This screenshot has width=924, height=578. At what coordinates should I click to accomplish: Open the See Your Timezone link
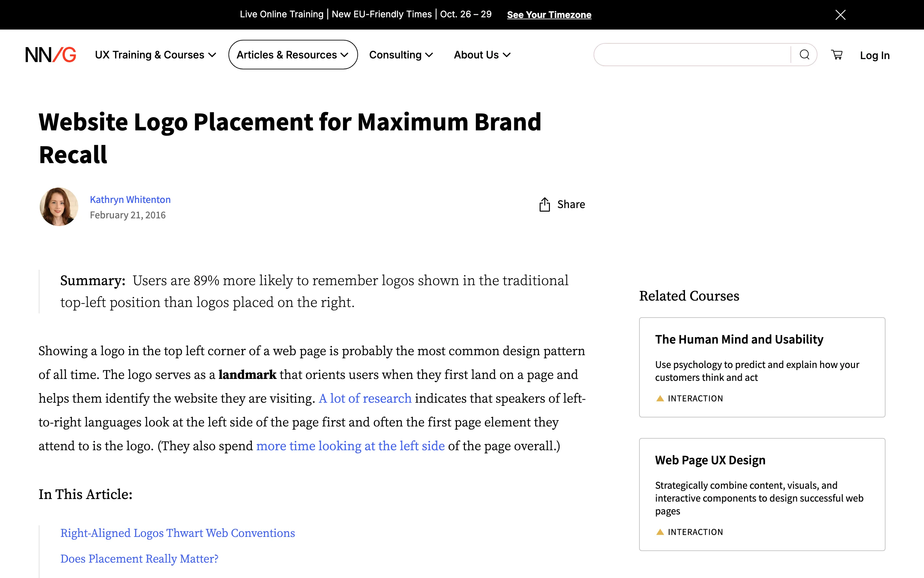click(x=549, y=14)
